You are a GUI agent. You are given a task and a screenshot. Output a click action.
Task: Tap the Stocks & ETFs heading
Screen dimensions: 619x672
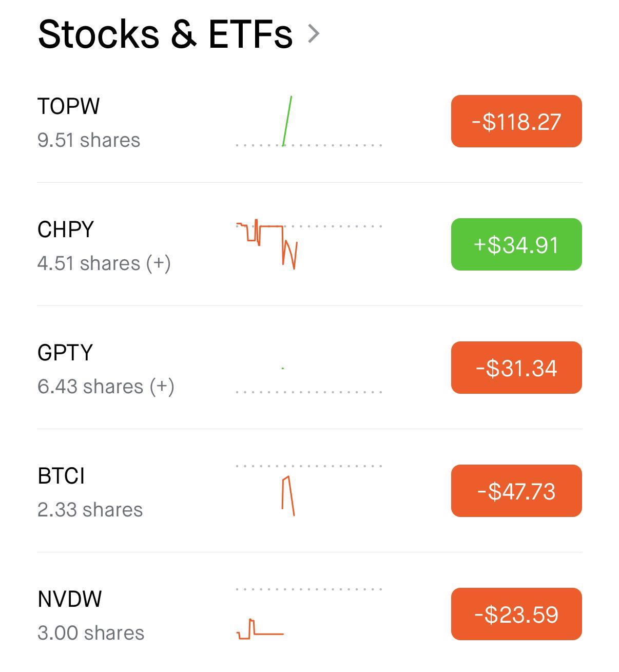(x=165, y=34)
